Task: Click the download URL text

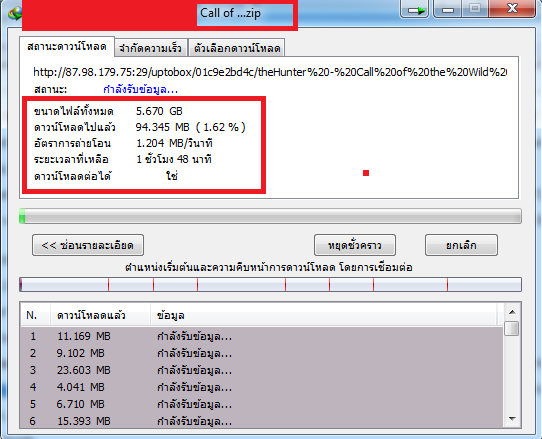Action: pos(270,72)
